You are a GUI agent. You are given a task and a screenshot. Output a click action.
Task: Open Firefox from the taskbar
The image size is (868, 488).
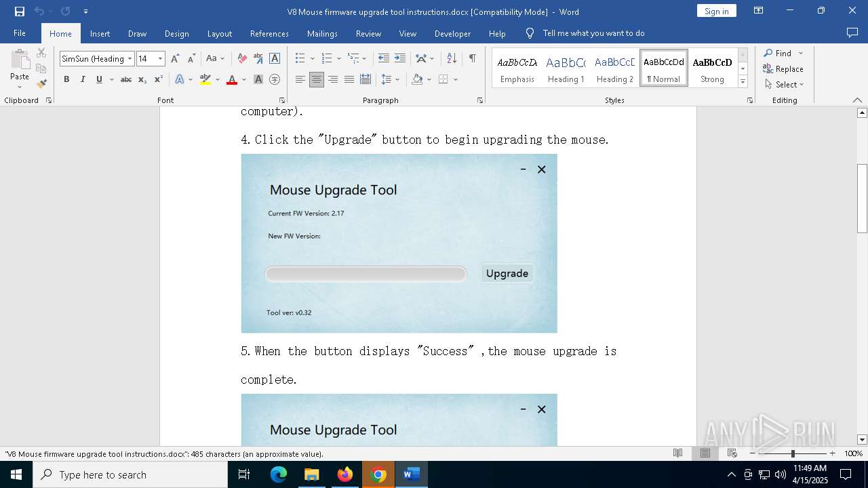click(345, 474)
